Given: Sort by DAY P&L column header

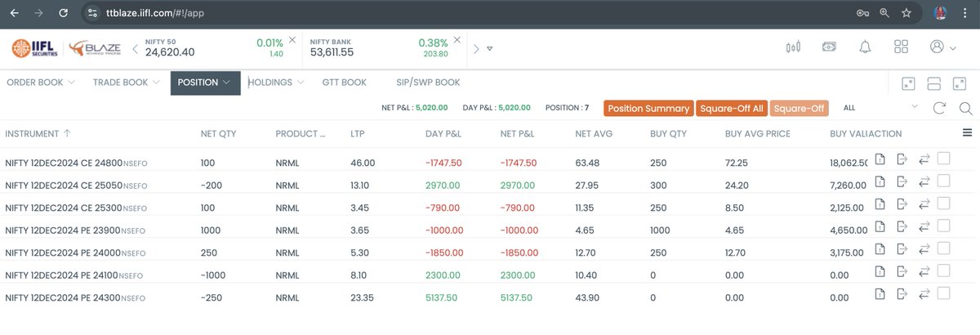Looking at the screenshot, I should point(444,133).
